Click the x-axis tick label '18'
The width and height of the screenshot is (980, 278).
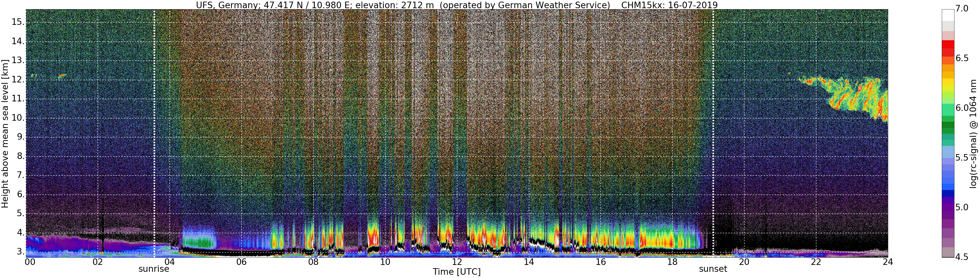coord(673,262)
